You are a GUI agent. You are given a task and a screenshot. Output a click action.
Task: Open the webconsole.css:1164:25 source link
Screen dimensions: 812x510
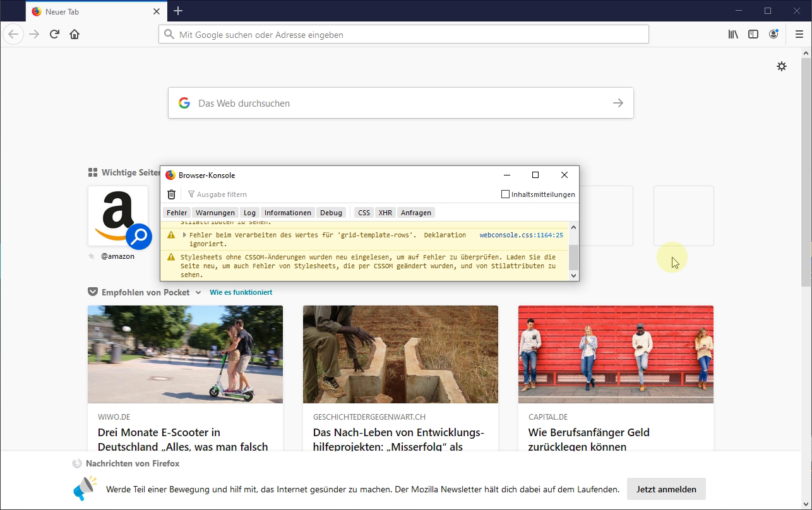(x=521, y=235)
